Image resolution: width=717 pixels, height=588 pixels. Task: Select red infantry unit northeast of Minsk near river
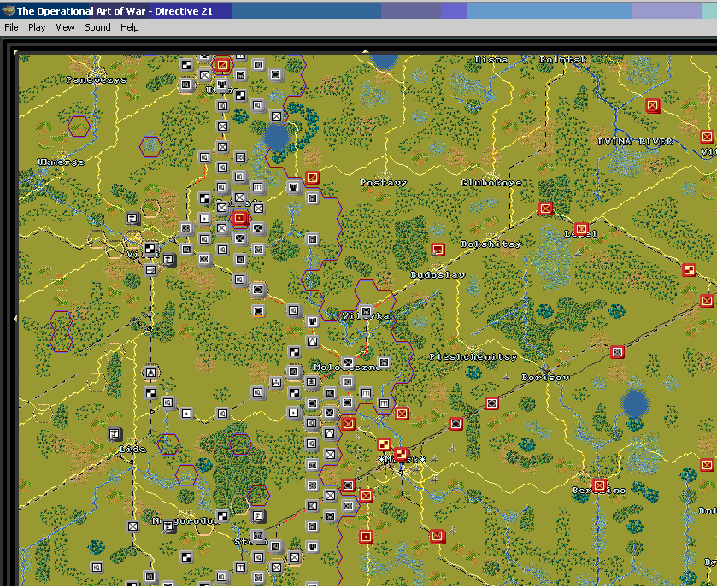click(x=402, y=414)
